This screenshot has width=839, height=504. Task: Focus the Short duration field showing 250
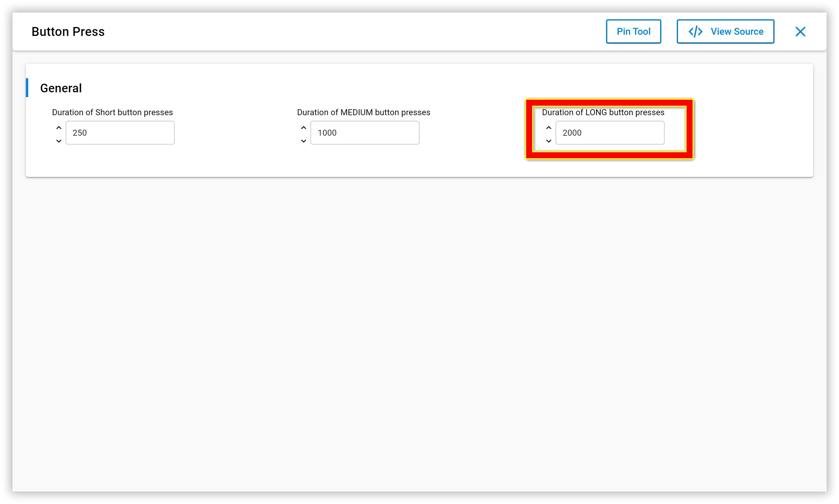(120, 133)
